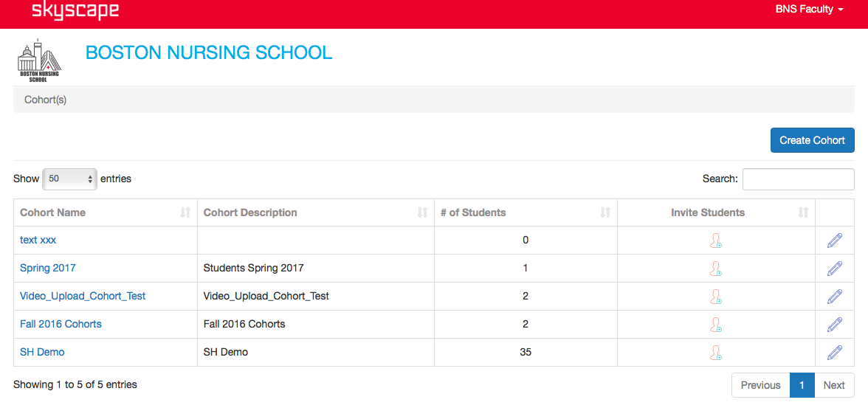Open the Spring 2017 cohort link

47,268
